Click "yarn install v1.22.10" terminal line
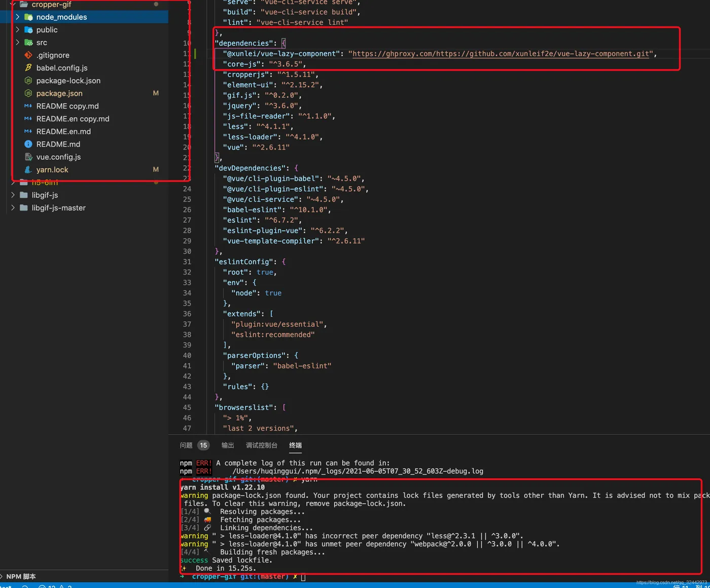The height and width of the screenshot is (588, 710). (223, 488)
